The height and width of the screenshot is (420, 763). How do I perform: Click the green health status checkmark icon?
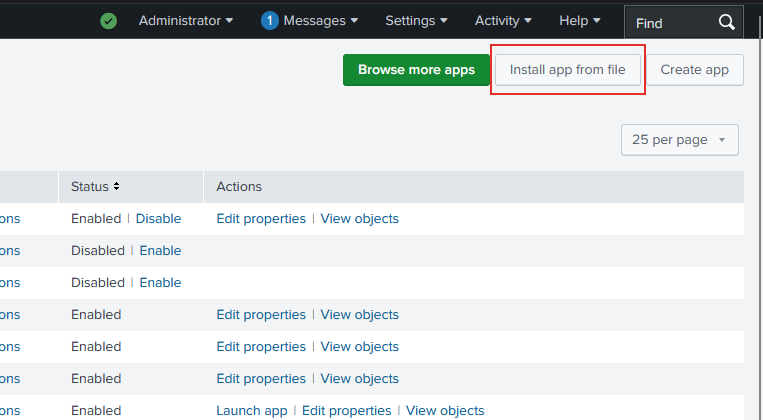tap(109, 21)
